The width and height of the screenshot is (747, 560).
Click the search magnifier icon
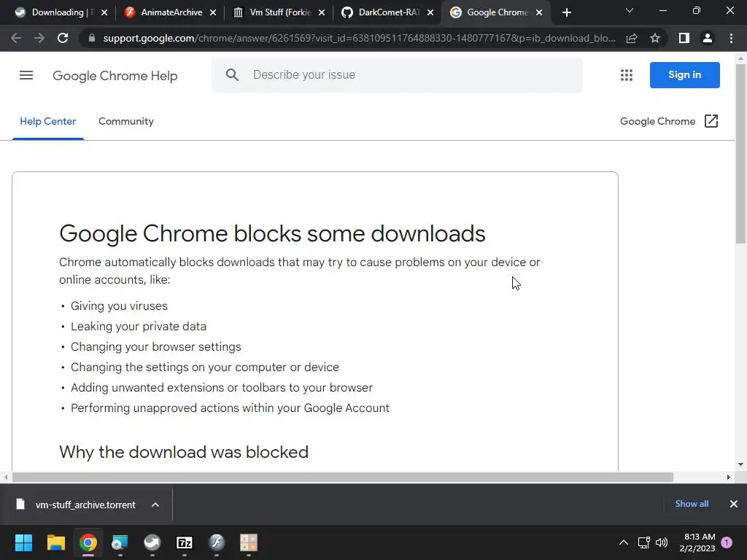point(232,75)
